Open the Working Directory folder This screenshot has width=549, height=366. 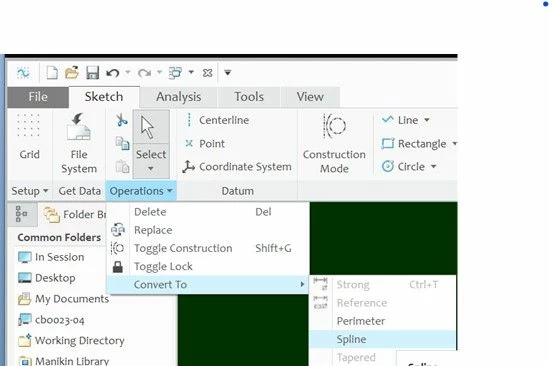[71, 340]
